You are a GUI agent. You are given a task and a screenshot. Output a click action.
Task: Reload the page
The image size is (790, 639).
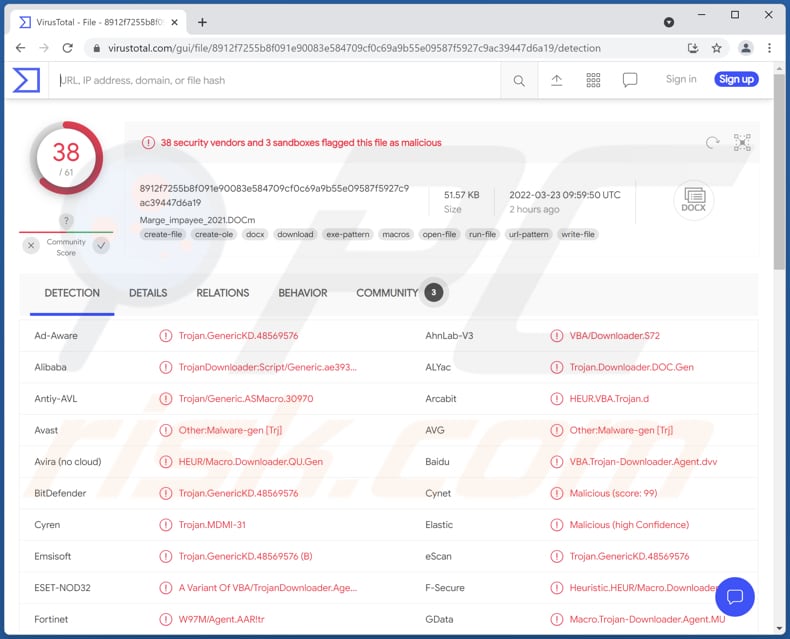(x=68, y=48)
